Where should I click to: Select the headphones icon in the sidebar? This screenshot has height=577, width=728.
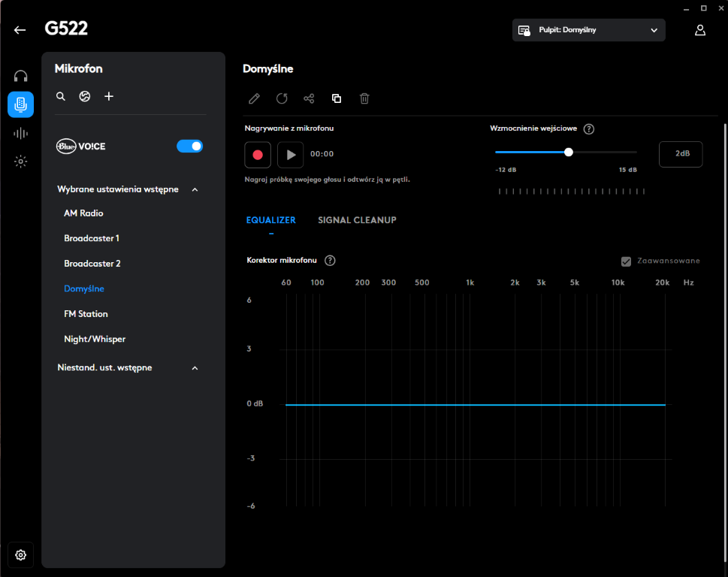pyautogui.click(x=20, y=75)
